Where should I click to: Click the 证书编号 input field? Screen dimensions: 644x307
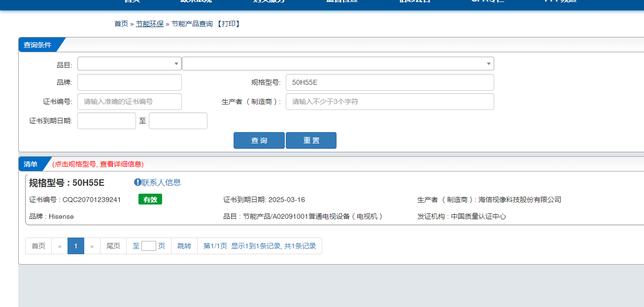[130, 102]
